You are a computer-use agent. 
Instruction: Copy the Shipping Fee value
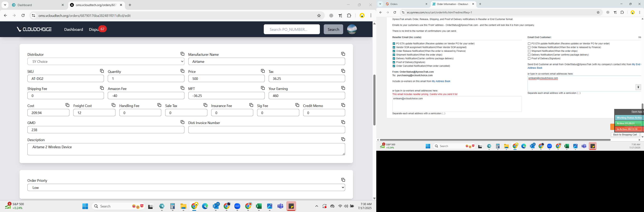(102, 88)
